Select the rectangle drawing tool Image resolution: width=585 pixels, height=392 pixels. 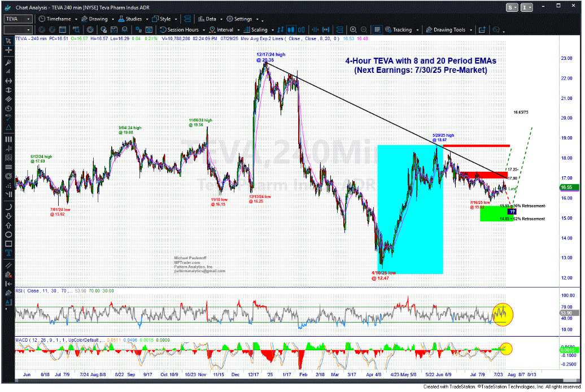(8, 244)
